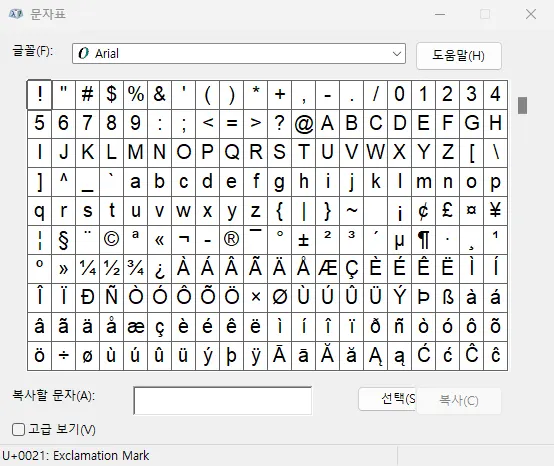Select the µ micro sign cell
The height and width of the screenshot is (466, 554).
399,240
